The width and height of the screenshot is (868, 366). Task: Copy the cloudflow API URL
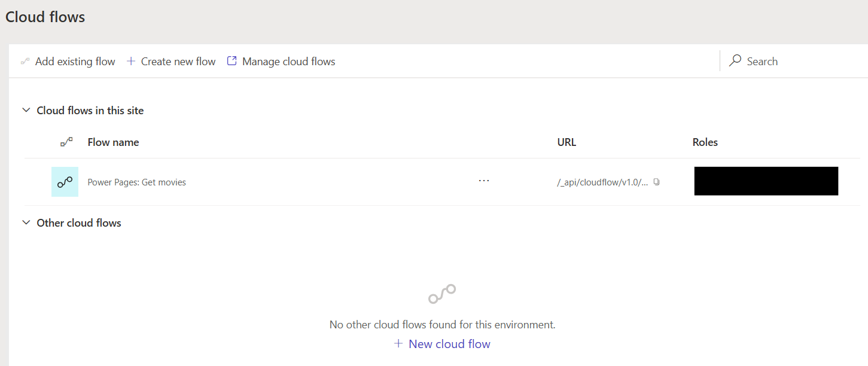coord(657,182)
